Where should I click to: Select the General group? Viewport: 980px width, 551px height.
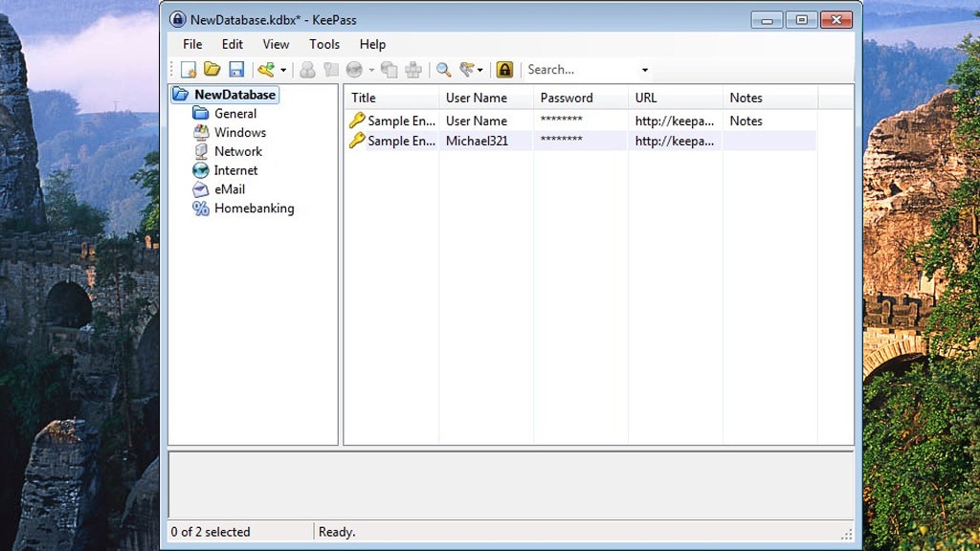235,114
